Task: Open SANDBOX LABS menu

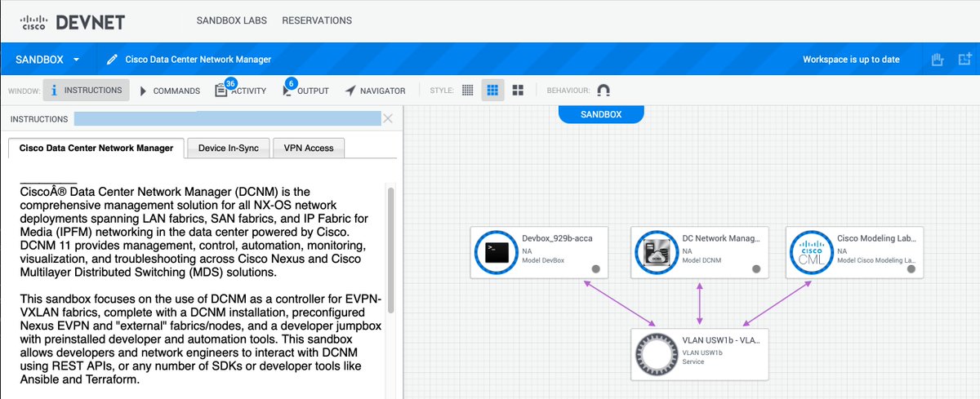Action: click(232, 20)
